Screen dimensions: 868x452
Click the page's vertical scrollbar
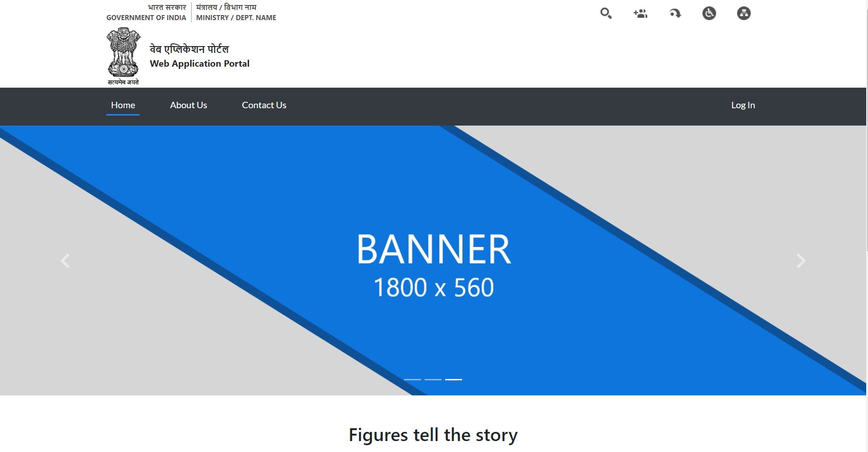[x=867, y=137]
